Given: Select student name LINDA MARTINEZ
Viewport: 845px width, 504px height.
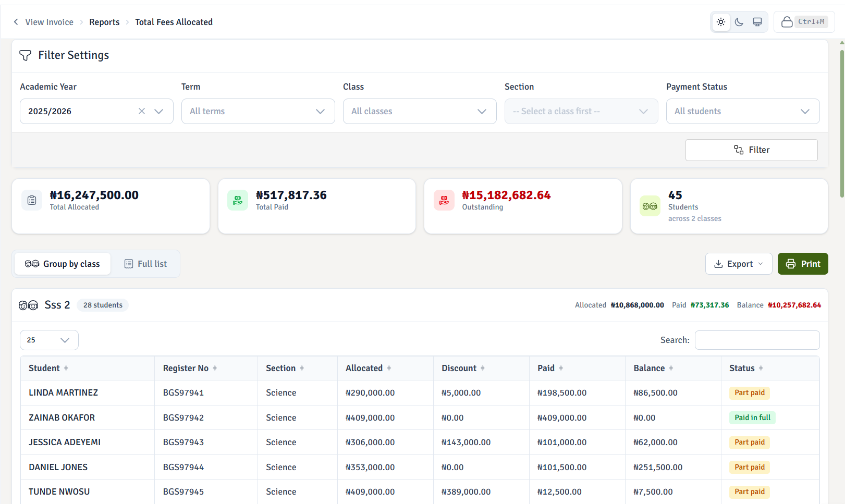Looking at the screenshot, I should pos(63,392).
